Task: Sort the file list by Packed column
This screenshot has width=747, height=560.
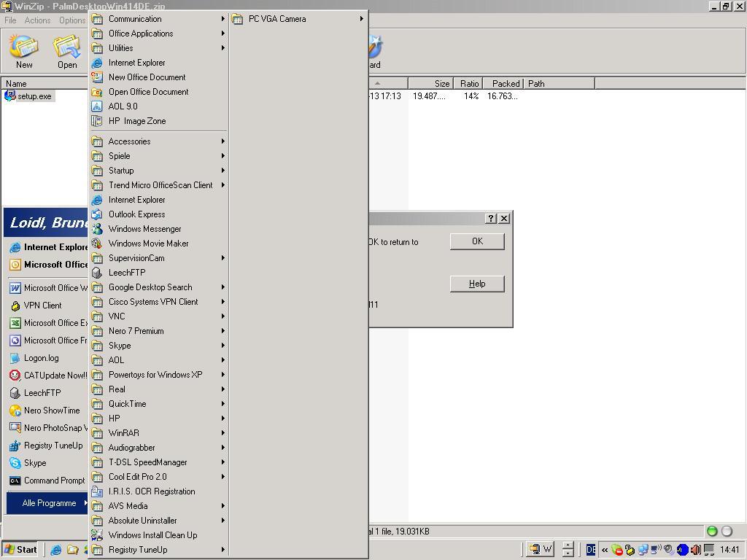Action: [503, 84]
